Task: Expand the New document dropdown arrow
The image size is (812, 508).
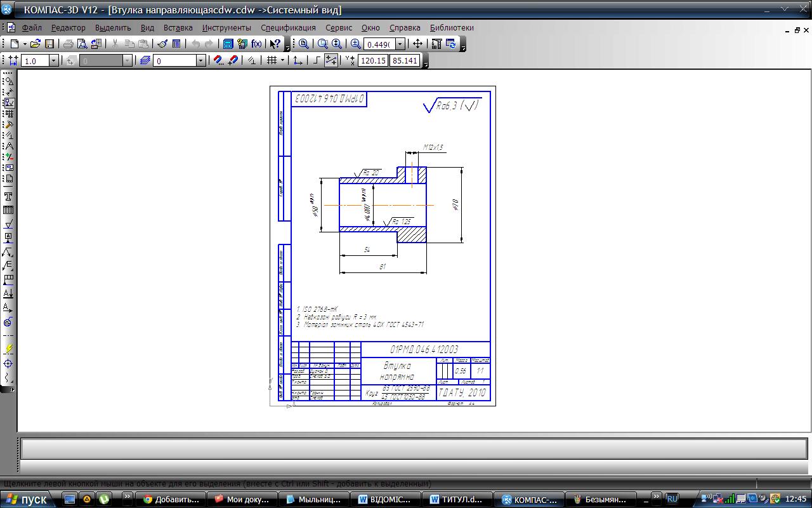Action: point(25,44)
